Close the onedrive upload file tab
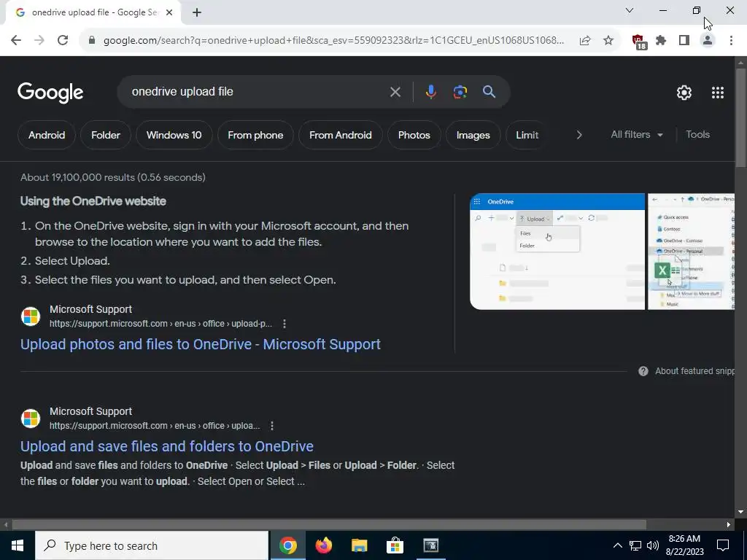This screenshot has height=560, width=747. click(169, 12)
